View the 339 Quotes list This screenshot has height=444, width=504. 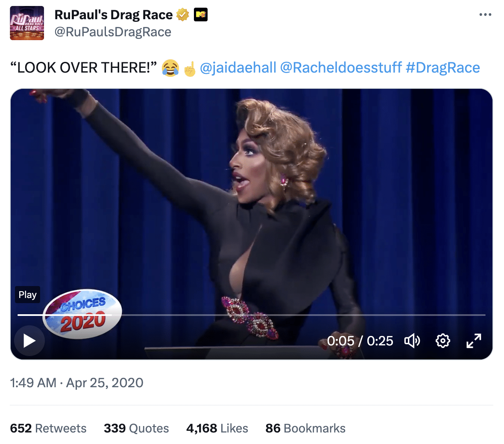136,428
